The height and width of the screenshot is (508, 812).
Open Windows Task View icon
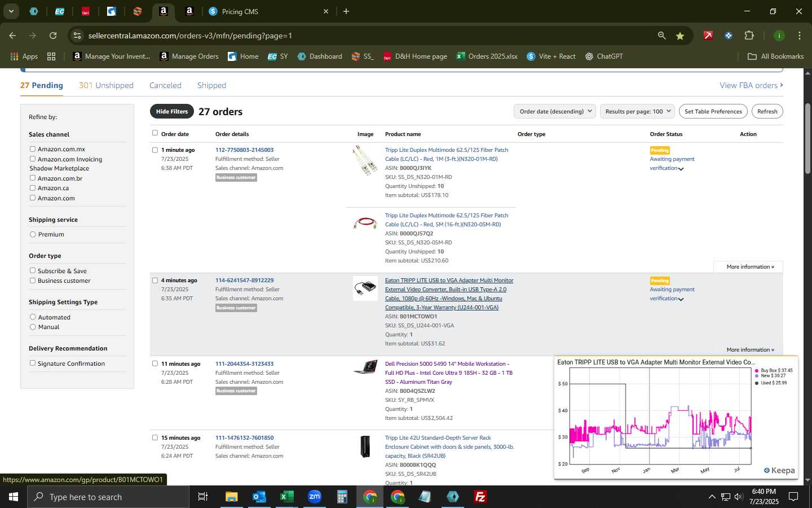coord(203,497)
